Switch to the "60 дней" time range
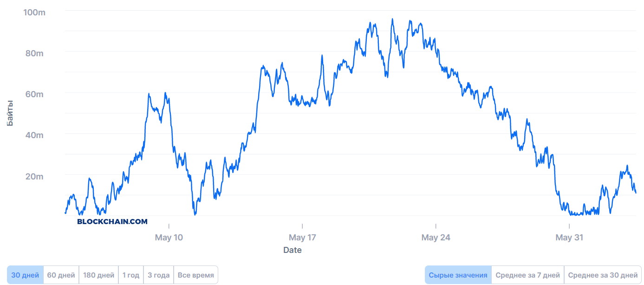The height and width of the screenshot is (285, 644). click(x=60, y=275)
